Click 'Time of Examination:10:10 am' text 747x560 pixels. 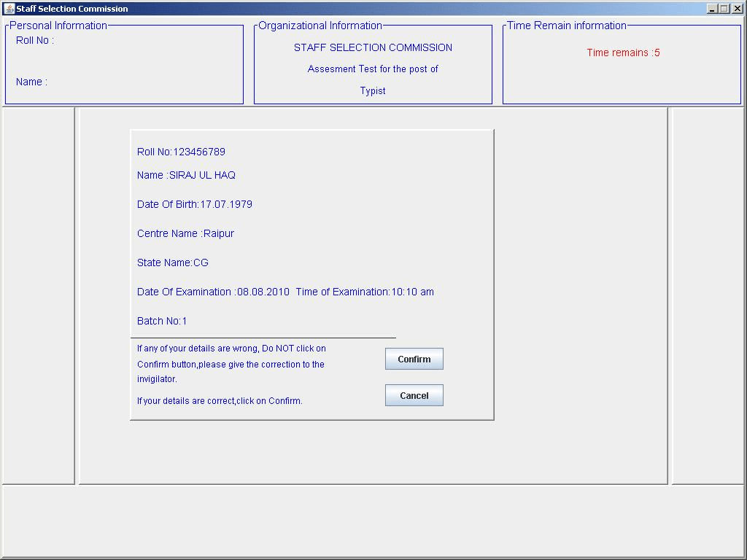[365, 292]
